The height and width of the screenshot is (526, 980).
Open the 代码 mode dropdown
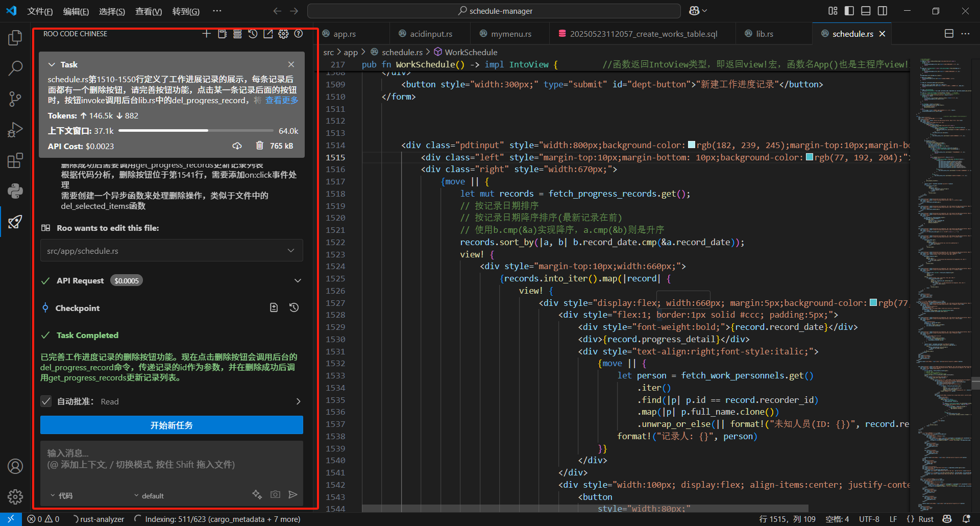point(61,496)
